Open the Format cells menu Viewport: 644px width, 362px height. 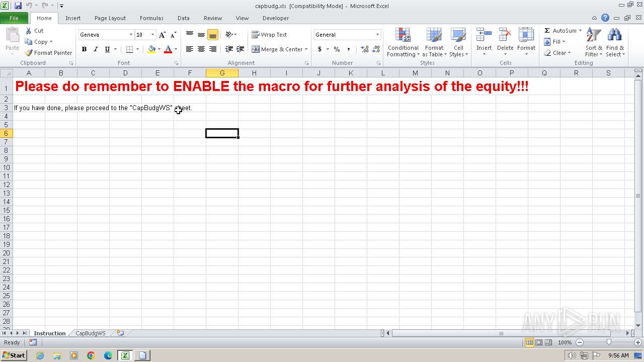coord(526,42)
